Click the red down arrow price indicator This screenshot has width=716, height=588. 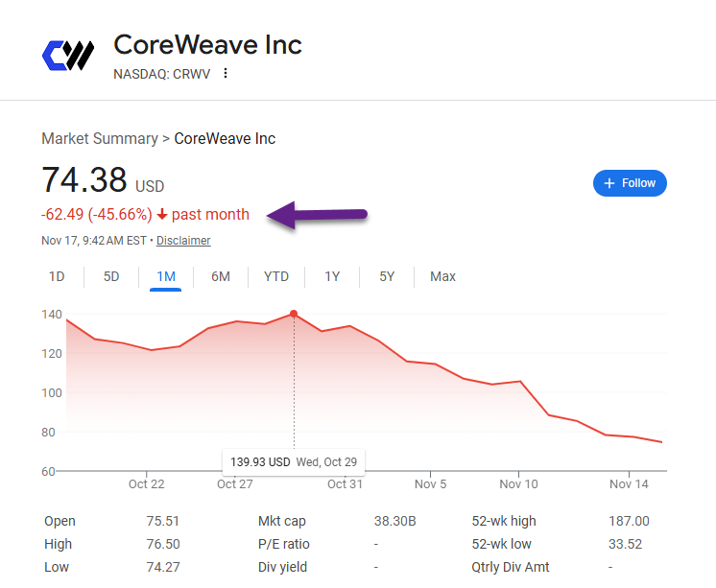[162, 215]
